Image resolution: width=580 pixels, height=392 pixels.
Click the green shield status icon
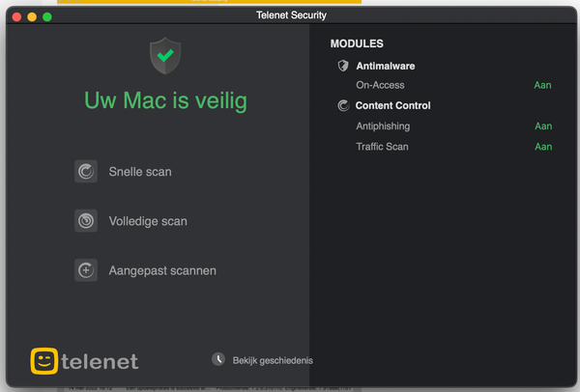point(165,56)
